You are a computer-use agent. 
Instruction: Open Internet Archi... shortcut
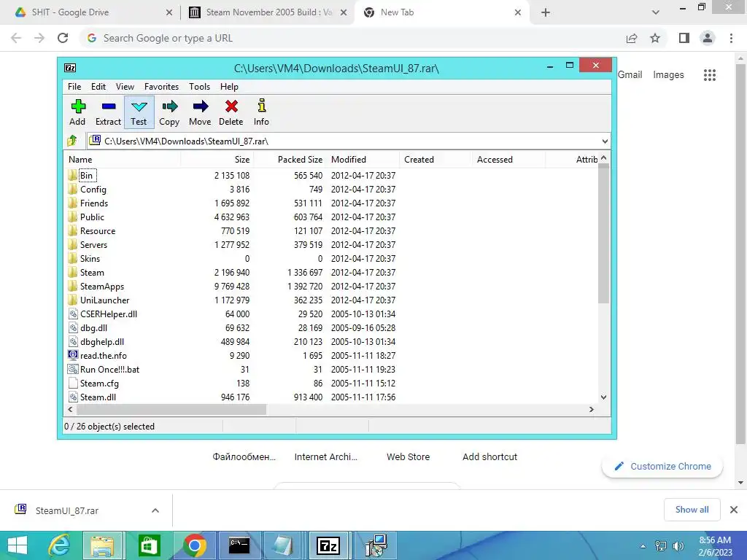(326, 456)
